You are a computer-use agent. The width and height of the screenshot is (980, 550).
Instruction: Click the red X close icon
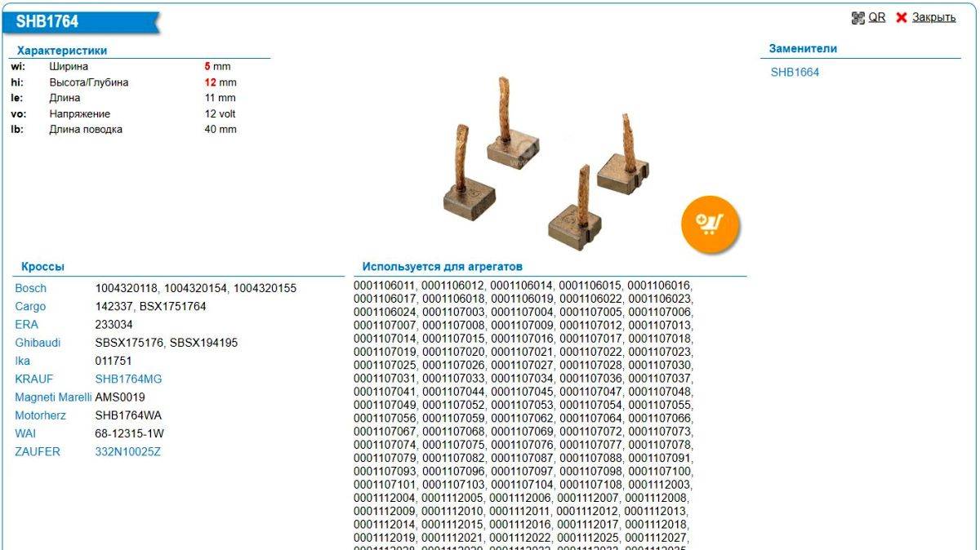902,18
